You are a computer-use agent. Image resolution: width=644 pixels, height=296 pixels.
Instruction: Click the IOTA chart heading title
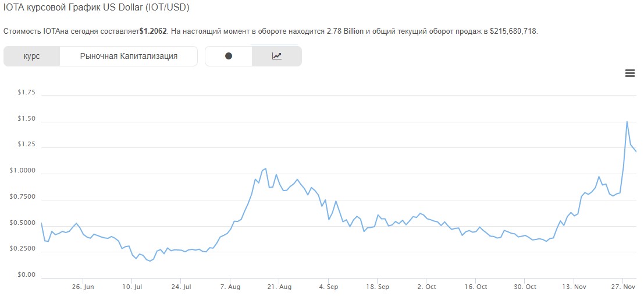96,8
